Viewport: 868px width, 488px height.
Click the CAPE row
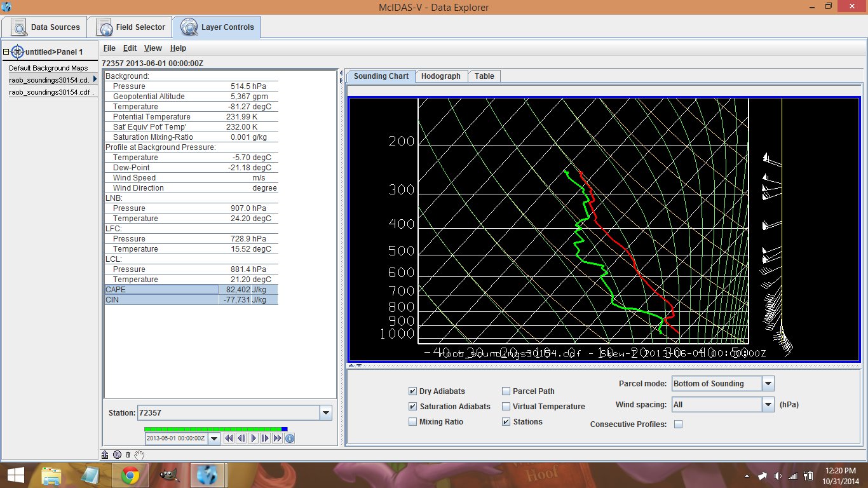[x=191, y=290]
